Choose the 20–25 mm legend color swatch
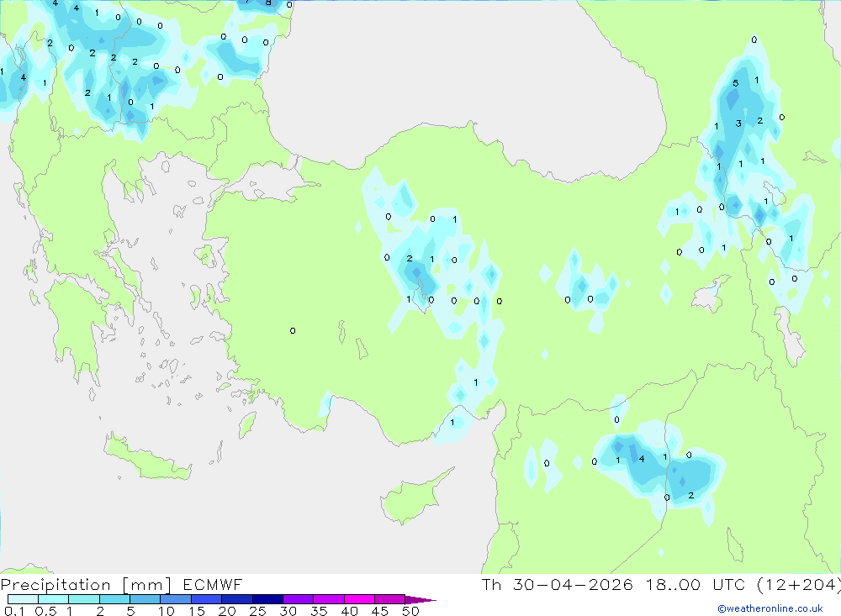Viewport: 841px width, 616px height. 236,599
